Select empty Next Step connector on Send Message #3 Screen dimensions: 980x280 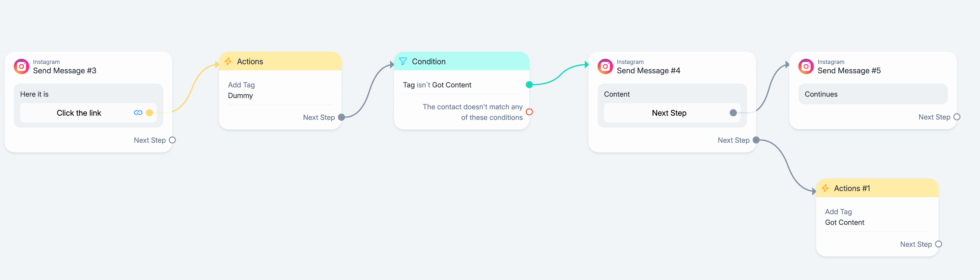pyautogui.click(x=172, y=140)
